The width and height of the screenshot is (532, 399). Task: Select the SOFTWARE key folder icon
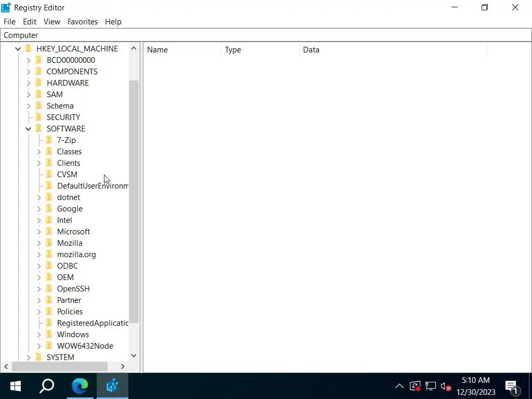pos(38,129)
